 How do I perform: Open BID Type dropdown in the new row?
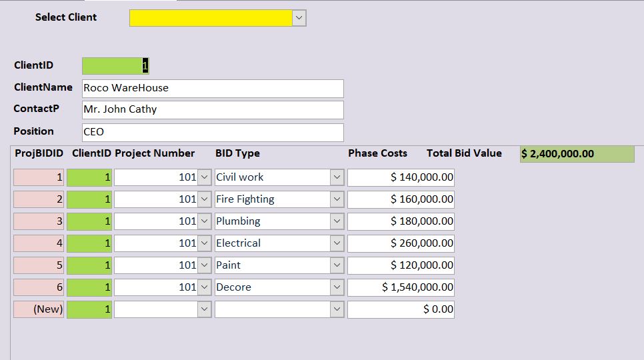(337, 309)
